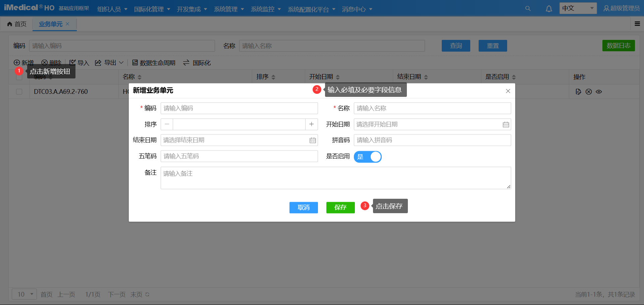The width and height of the screenshot is (644, 305).
Task: Check the DTC03.A.A69.2-760 row checkbox
Action: coord(19,91)
